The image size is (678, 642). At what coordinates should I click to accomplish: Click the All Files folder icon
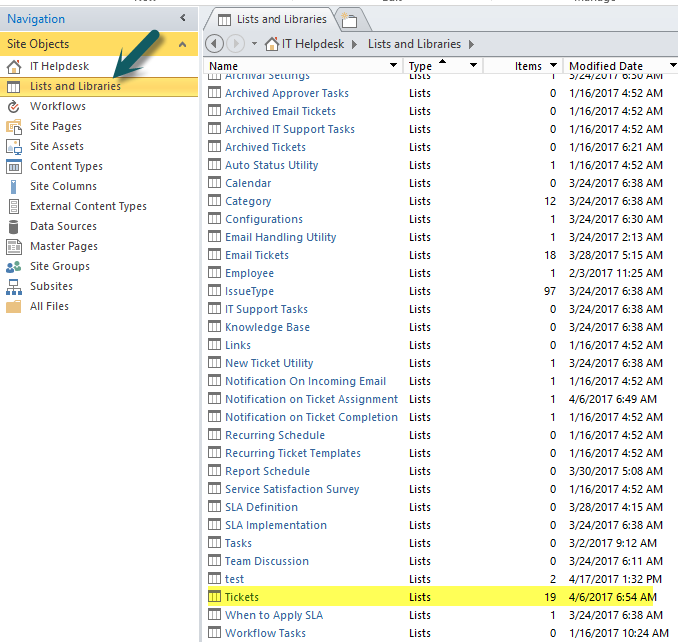14,307
